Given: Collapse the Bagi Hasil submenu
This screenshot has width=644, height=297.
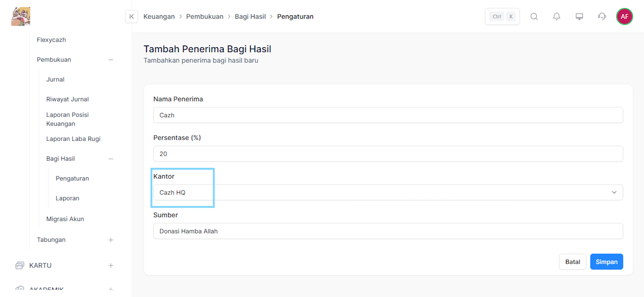Looking at the screenshot, I should tap(111, 159).
